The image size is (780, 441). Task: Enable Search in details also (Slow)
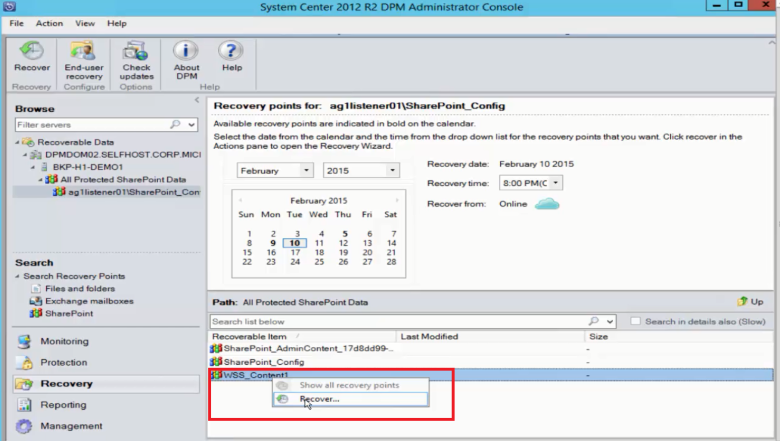click(635, 321)
